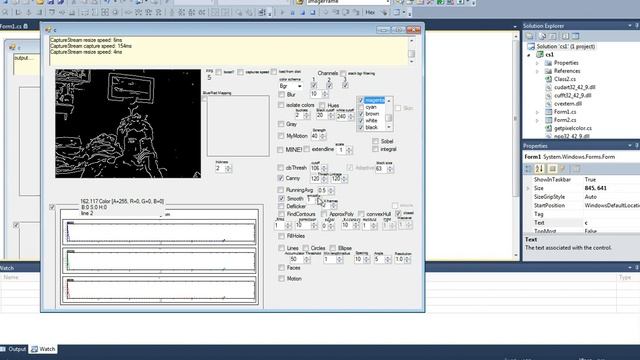Enable the cbThresh checkbox
The height and width of the screenshot is (360, 640).
[x=280, y=167]
